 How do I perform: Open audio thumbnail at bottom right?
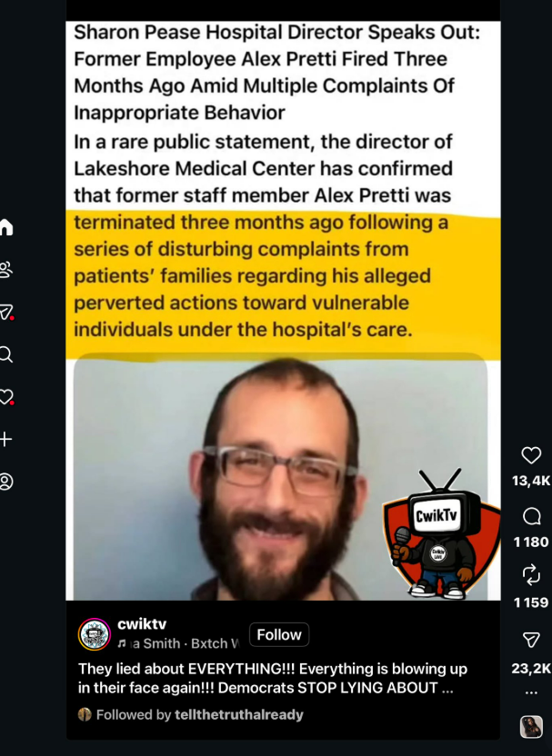click(531, 727)
